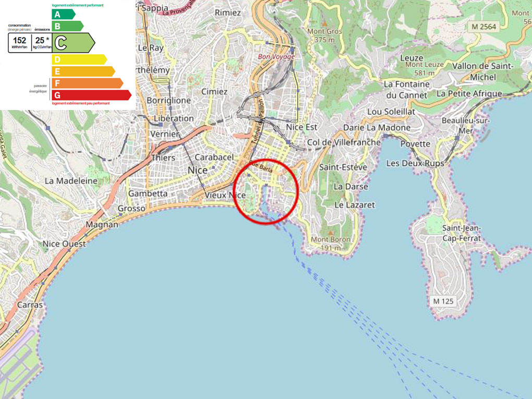
Task: Select the yellow D energy rating bar
Action: tap(78, 59)
